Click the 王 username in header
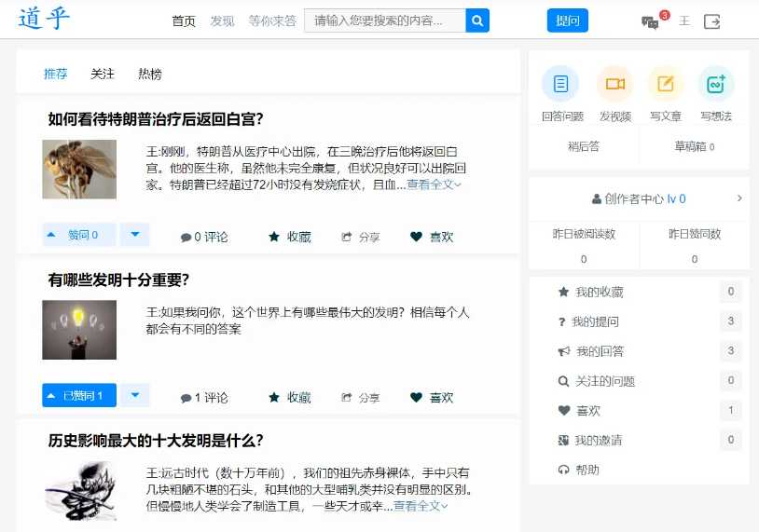This screenshot has height=532, width=759. 684,21
